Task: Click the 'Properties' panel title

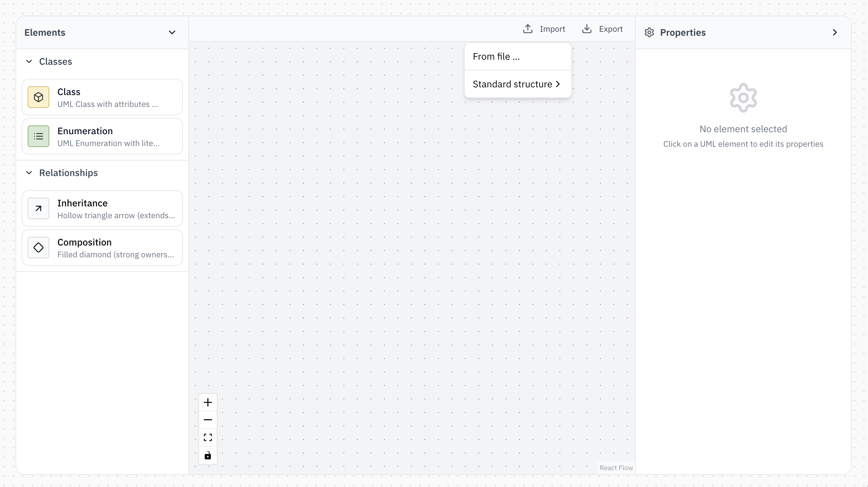Action: (x=683, y=32)
